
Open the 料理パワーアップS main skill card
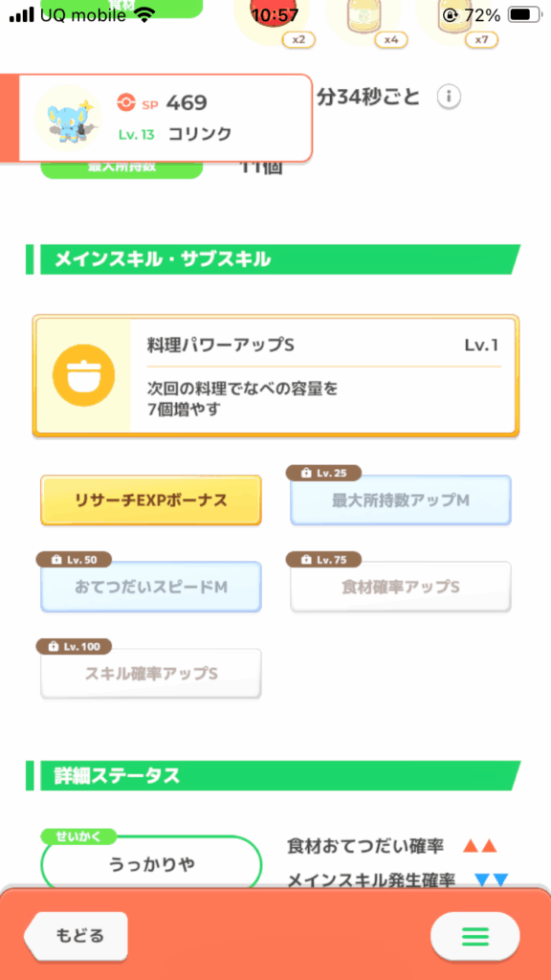click(x=275, y=375)
